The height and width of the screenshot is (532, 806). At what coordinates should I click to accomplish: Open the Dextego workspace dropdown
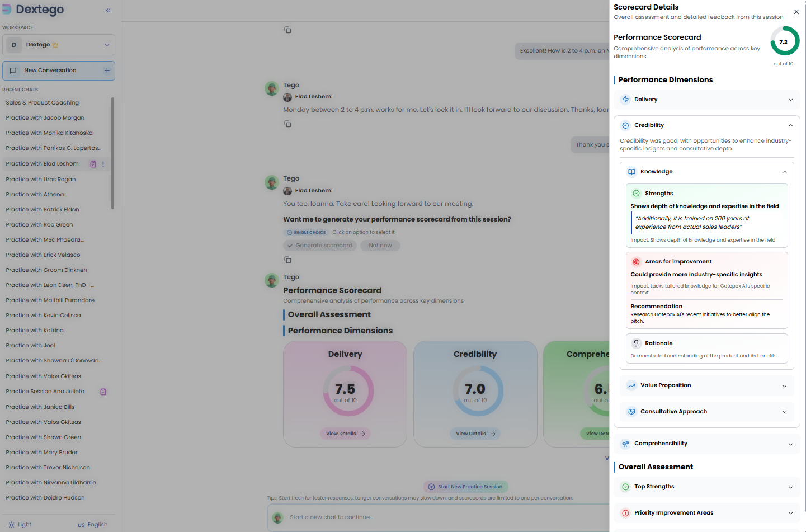(59, 45)
